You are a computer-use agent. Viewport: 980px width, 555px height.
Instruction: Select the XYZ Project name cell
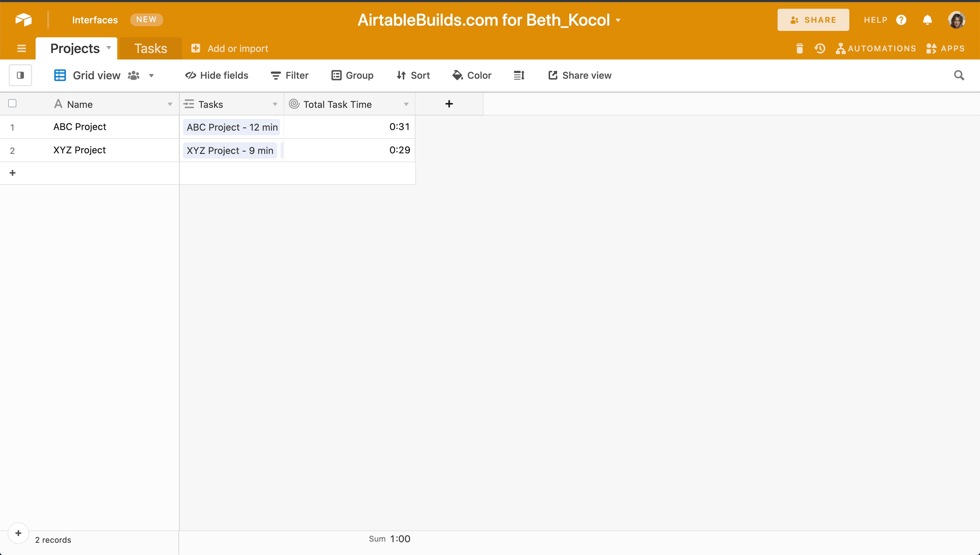click(x=114, y=150)
